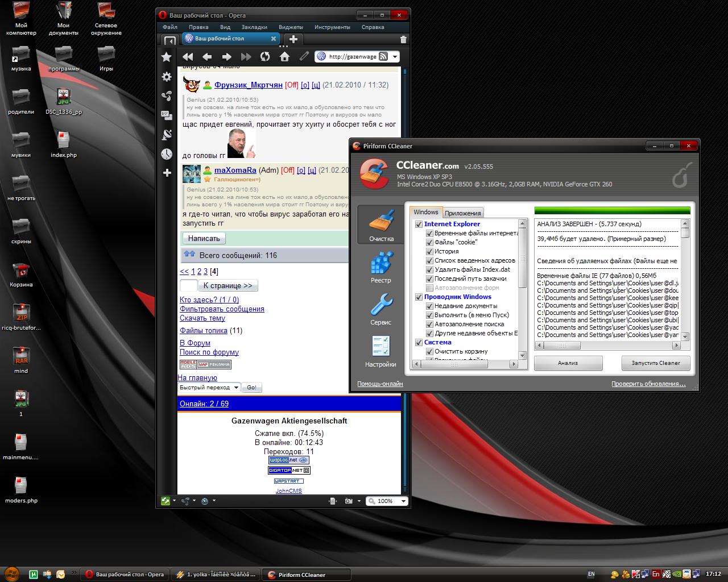Click the camera images icon in Opera
Viewport: 728px width, 582px height.
349,501
